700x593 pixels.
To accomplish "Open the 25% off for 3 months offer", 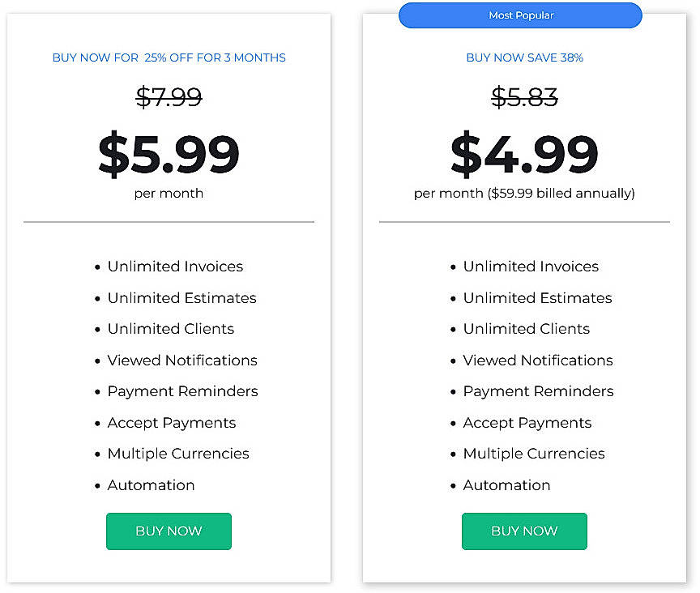I will coord(169,58).
